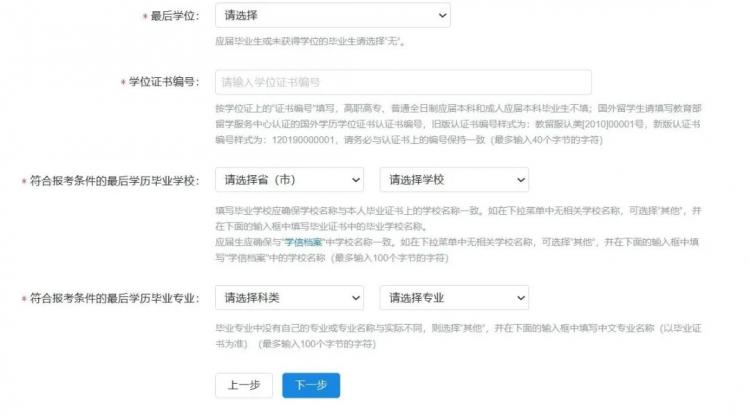Screen dimensions: 750x415
Task: Click the chevron on 请选择专业 select
Action: (x=519, y=298)
